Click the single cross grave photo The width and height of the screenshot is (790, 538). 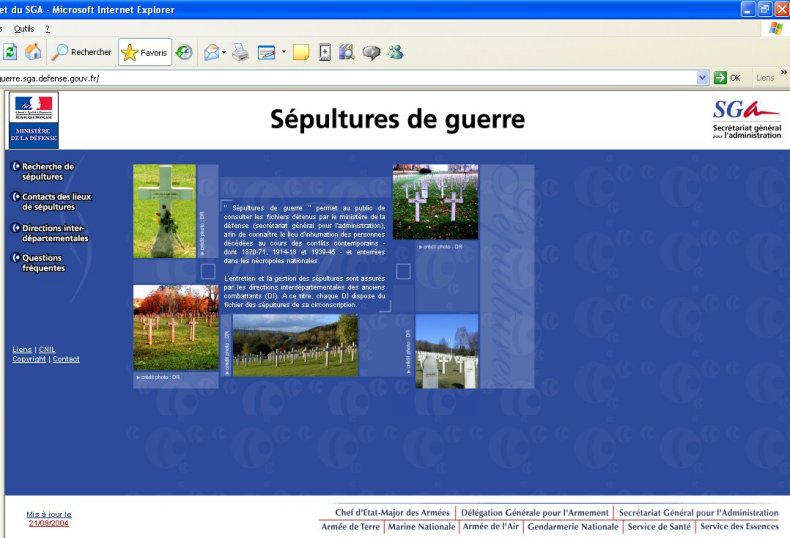164,211
